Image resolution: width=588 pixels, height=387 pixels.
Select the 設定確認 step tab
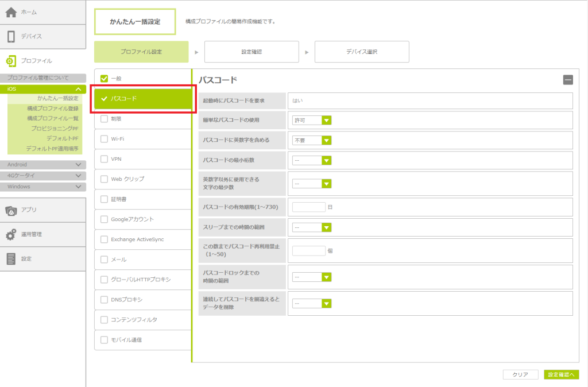pyautogui.click(x=252, y=52)
